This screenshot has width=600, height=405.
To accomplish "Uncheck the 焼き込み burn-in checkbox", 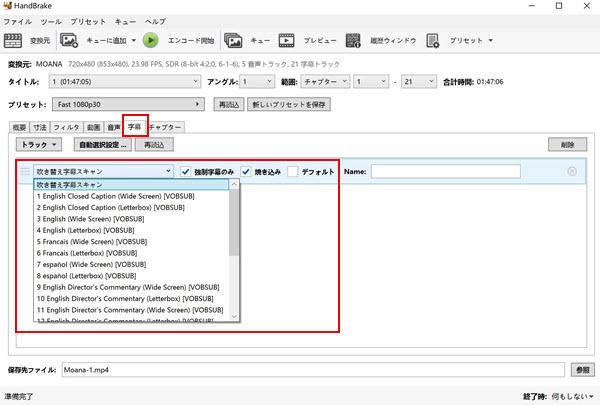I will (x=245, y=172).
